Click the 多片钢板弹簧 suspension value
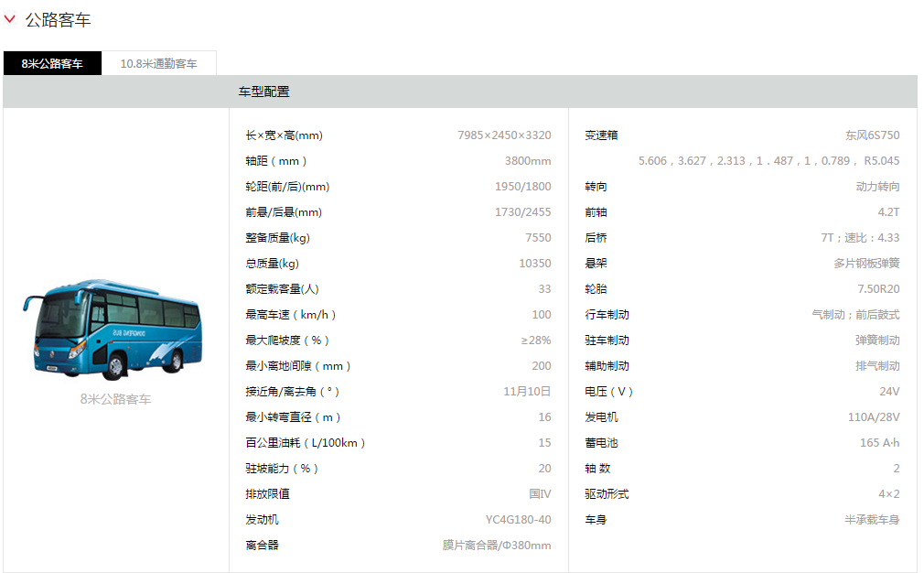The height and width of the screenshot is (573, 924). 867,264
